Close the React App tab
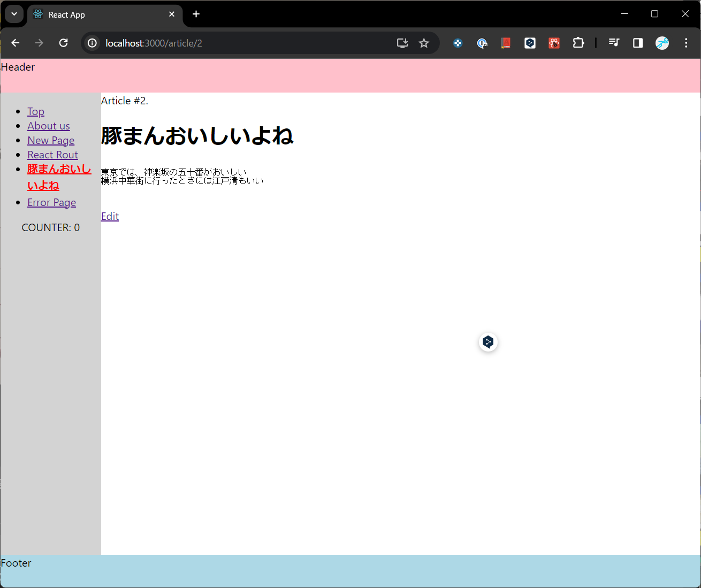The image size is (701, 588). pos(172,14)
